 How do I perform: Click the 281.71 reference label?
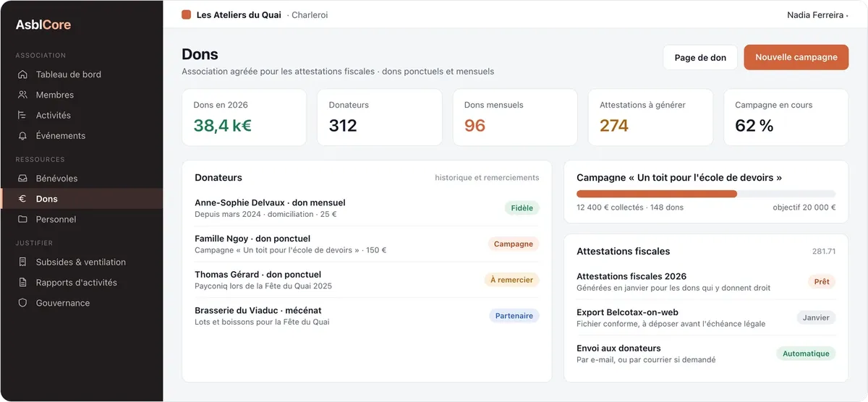point(824,252)
